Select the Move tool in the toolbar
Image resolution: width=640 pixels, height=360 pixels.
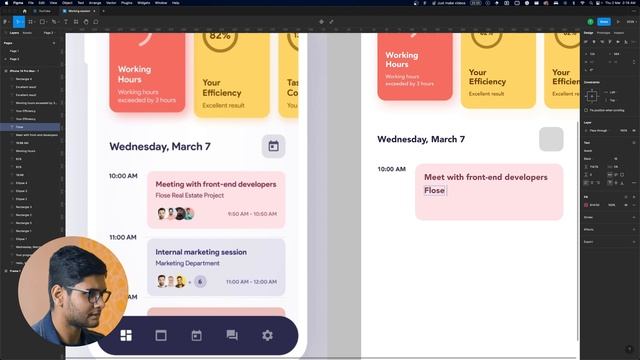19,22
